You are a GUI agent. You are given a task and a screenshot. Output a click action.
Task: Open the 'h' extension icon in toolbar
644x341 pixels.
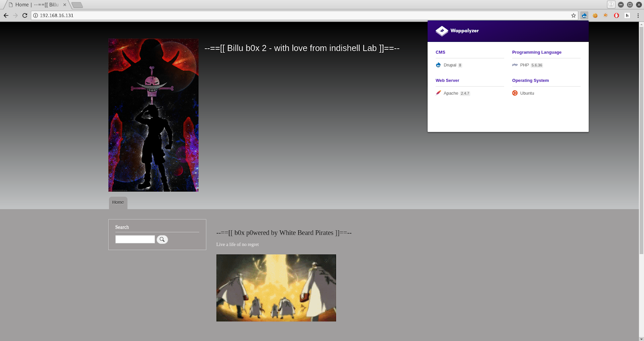click(x=627, y=15)
